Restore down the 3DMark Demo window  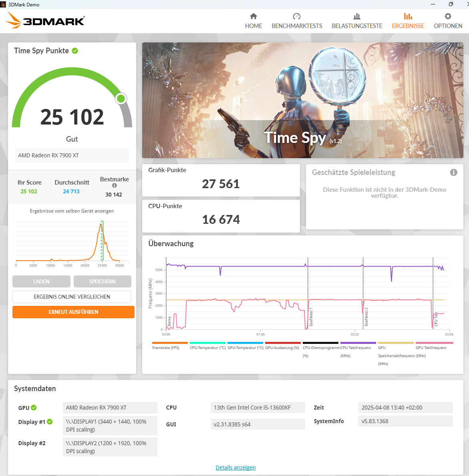click(451, 4)
